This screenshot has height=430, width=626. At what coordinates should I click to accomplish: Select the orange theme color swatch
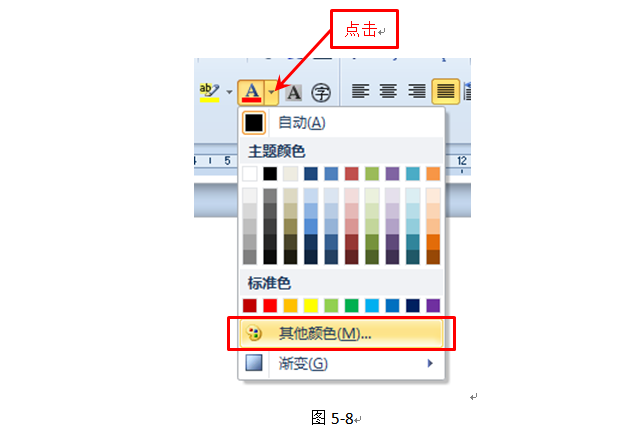tap(433, 174)
